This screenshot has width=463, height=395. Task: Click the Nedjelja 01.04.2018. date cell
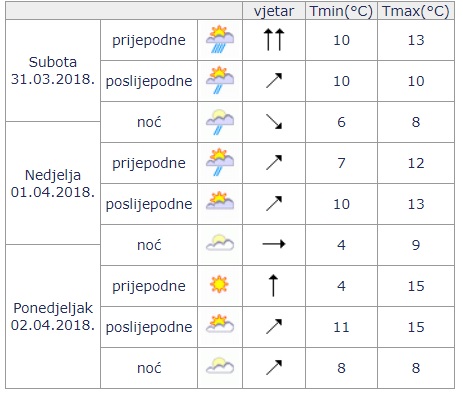click(53, 183)
